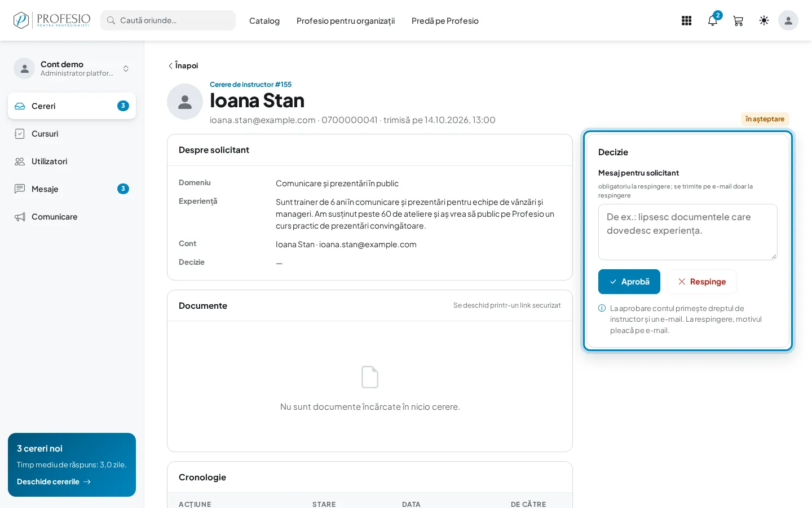Click the search magnifier icon
This screenshot has width=812, height=508.
point(111,20)
